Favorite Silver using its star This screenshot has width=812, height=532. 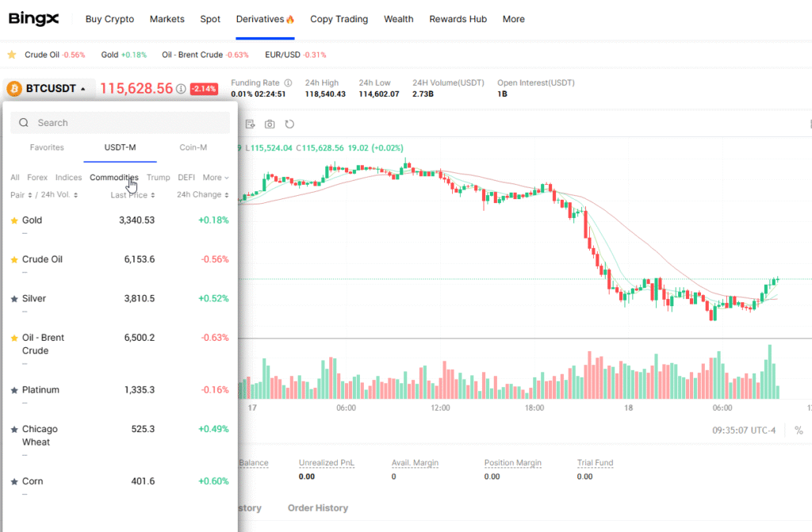point(14,299)
